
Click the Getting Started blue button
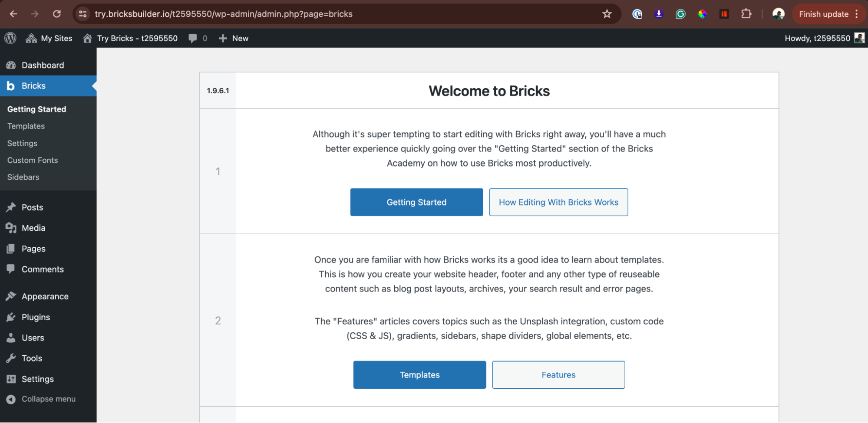pos(416,202)
